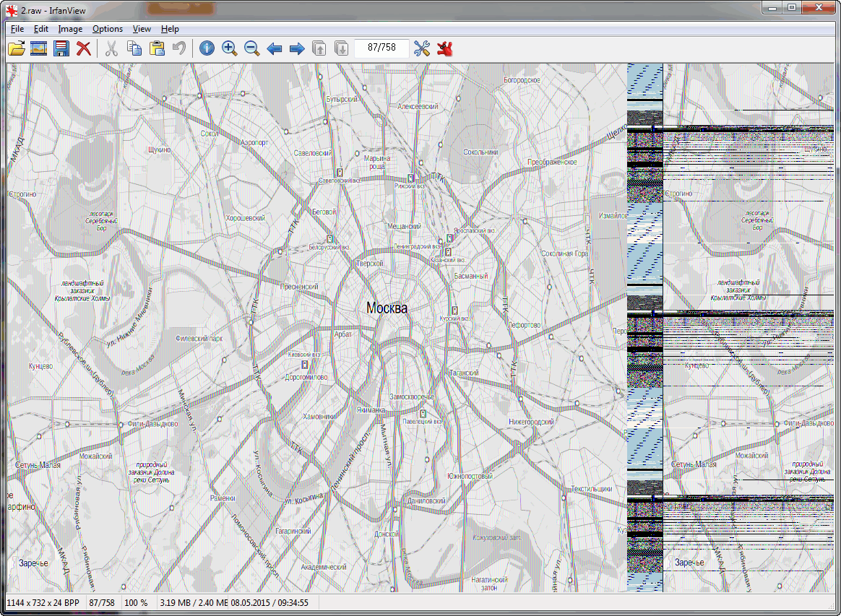Screen dimensions: 841x616
Task: Open settings via wrench and screwdriver icon
Action: click(422, 48)
